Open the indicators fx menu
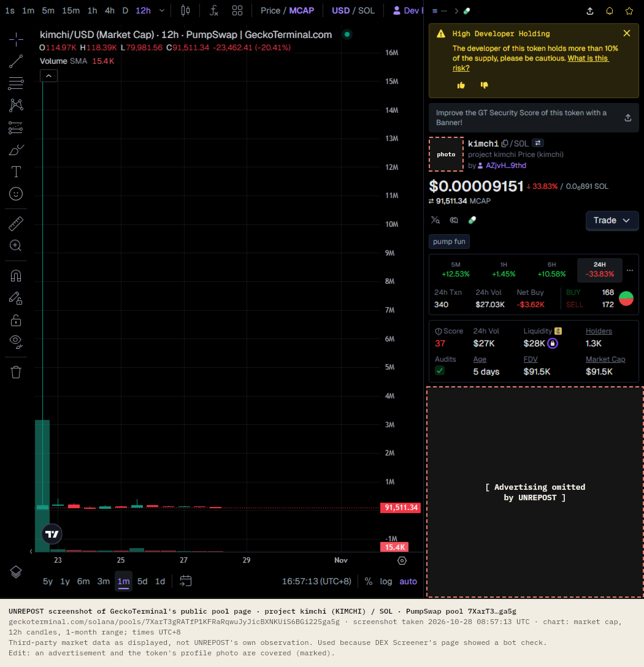 [213, 10]
